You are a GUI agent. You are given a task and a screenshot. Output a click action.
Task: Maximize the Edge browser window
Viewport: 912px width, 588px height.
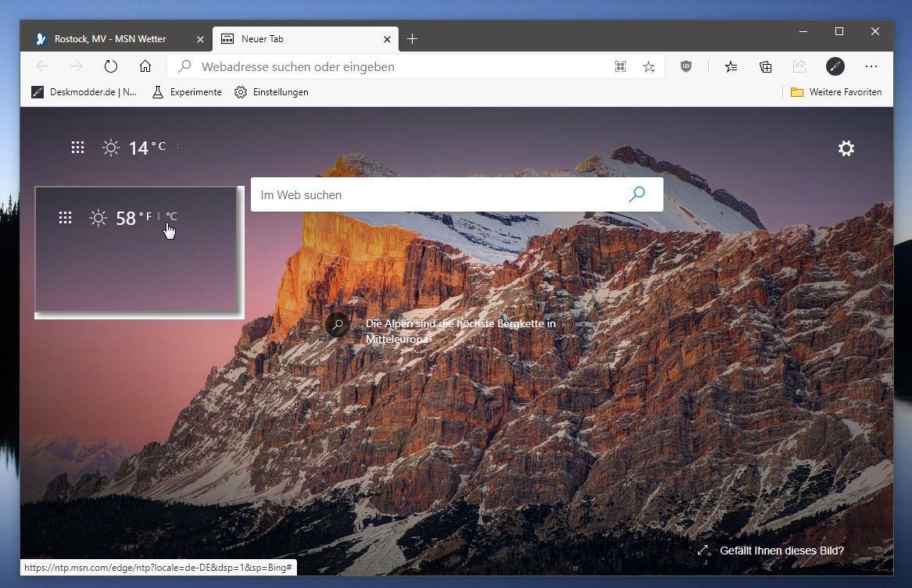point(839,31)
